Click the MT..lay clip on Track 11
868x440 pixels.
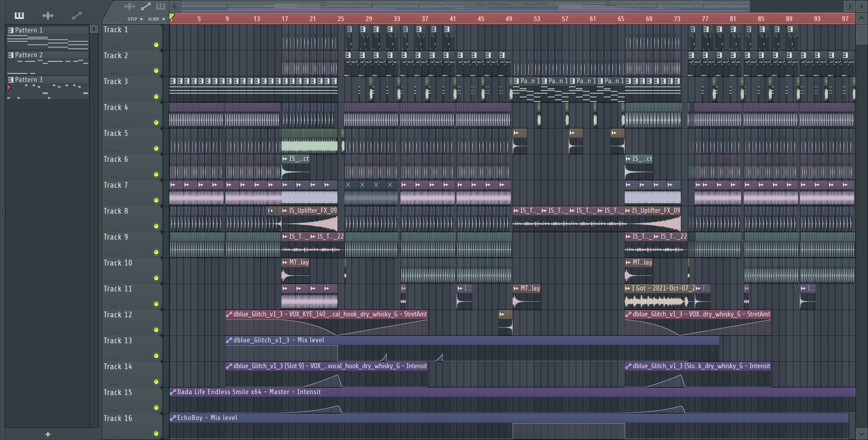(527, 297)
